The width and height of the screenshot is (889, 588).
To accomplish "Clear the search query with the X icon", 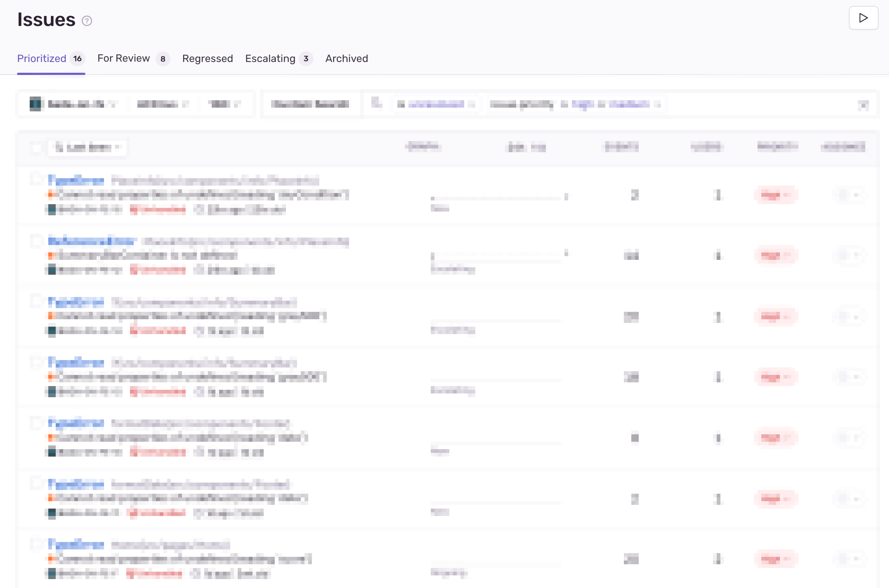I will [x=863, y=105].
